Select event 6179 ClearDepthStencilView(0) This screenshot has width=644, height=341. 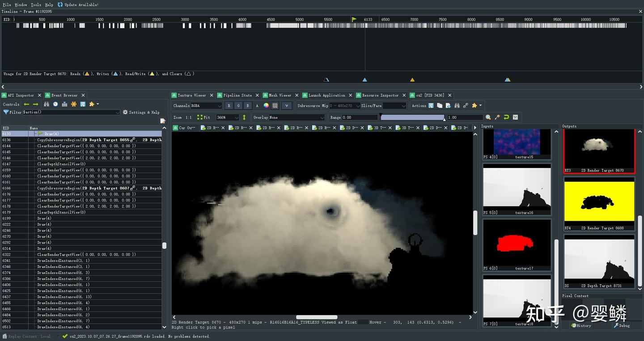point(81,212)
